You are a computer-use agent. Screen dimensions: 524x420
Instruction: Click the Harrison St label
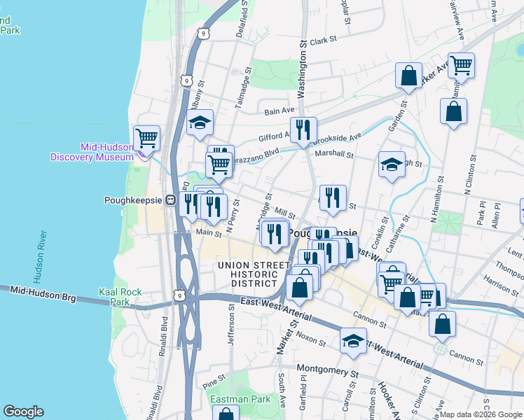[501, 286]
